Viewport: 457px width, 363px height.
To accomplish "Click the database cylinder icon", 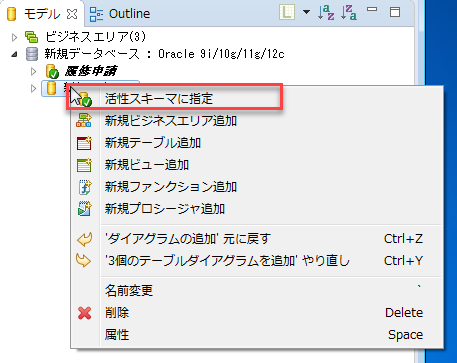I will (x=32, y=54).
